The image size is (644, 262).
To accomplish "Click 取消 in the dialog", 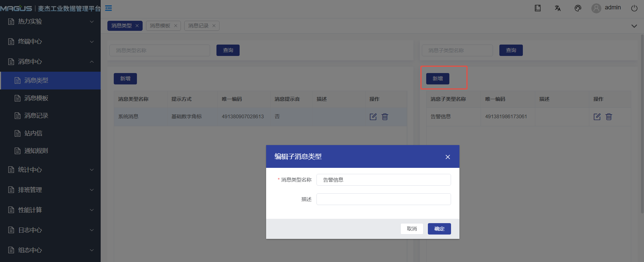I will pos(412,229).
